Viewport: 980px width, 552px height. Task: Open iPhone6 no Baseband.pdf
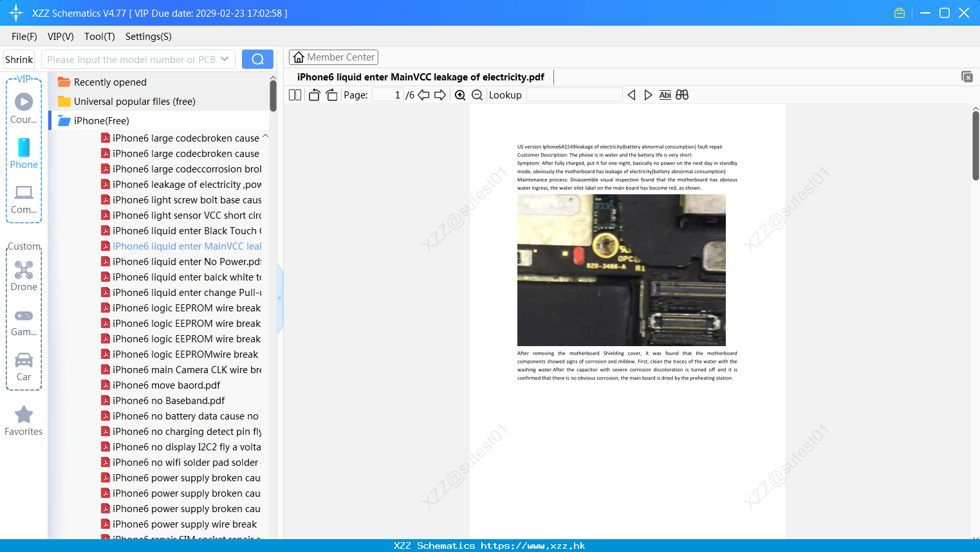pyautogui.click(x=163, y=400)
